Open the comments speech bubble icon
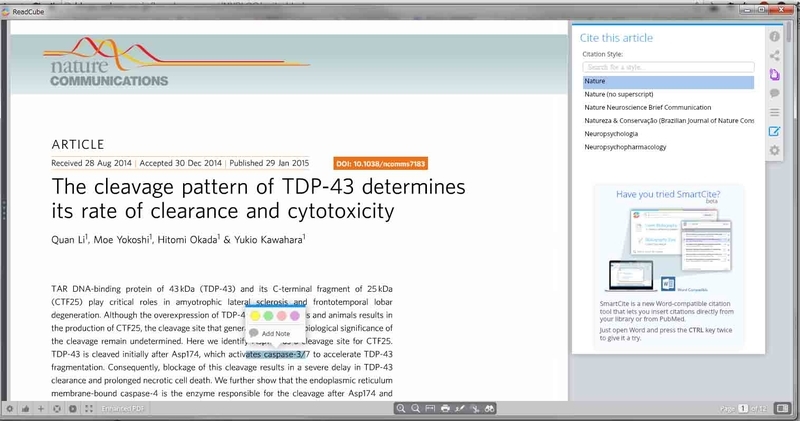This screenshot has width=800, height=421. [x=774, y=93]
